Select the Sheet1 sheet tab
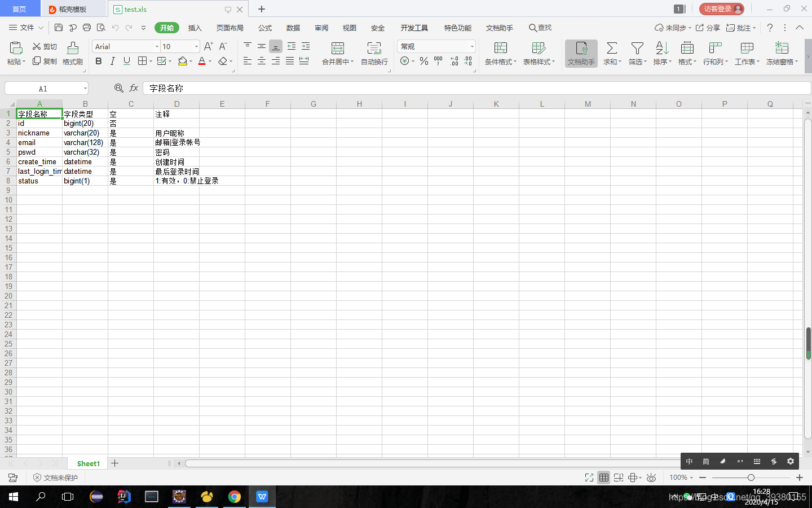The width and height of the screenshot is (812, 508). [x=89, y=463]
